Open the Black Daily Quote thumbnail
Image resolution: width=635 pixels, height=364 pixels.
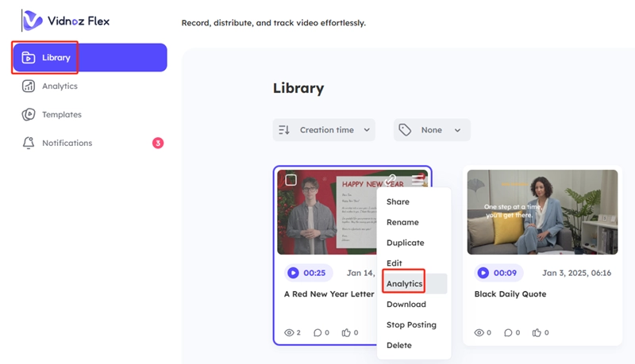point(542,212)
